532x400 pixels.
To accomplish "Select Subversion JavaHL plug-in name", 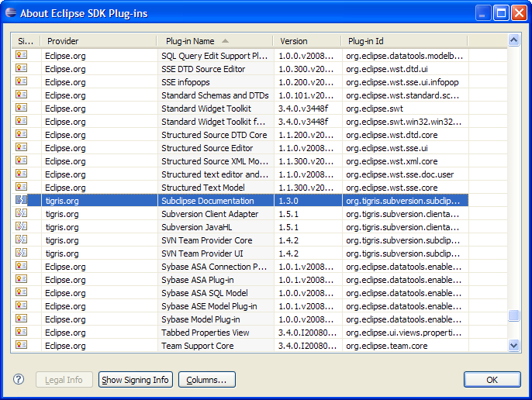I will (x=196, y=227).
